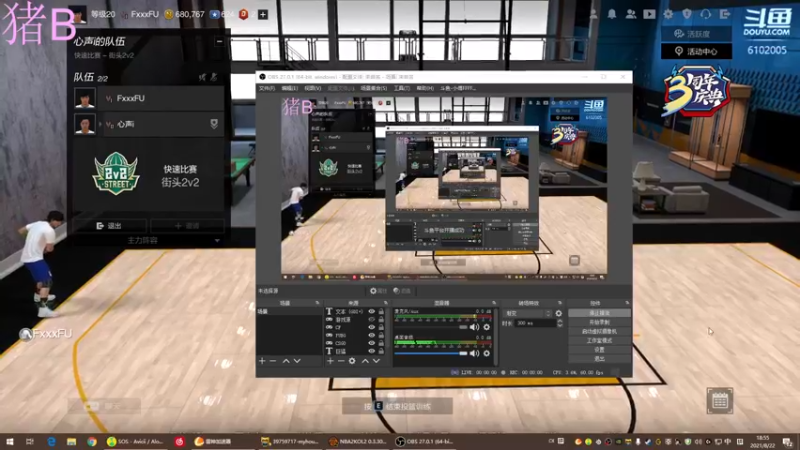Screen dimensions: 800x450
Task: Open customer support headset icon
Action: (706, 14)
